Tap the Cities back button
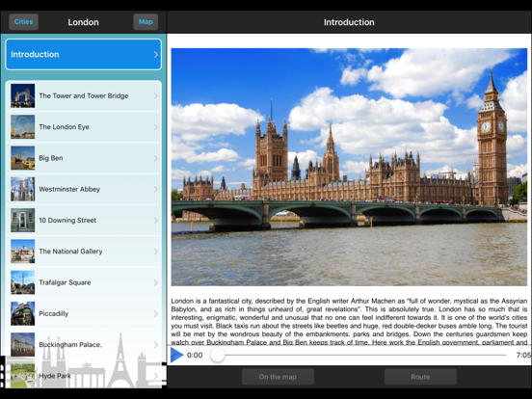Image resolution: width=532 pixels, height=399 pixels. pyautogui.click(x=23, y=22)
